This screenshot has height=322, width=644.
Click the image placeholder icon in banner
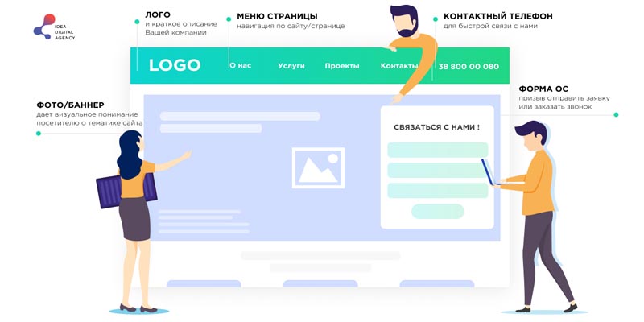[x=318, y=168]
